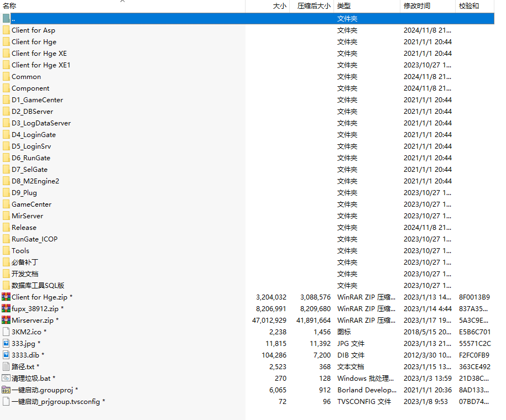
Task: Click the 压缩后大小 column header
Action: point(314,6)
